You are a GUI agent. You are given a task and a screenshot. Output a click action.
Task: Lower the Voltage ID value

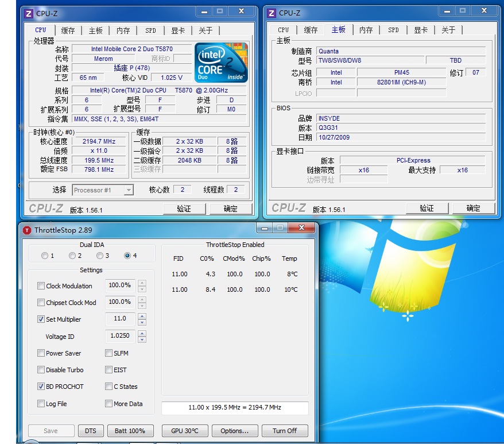coord(142,339)
